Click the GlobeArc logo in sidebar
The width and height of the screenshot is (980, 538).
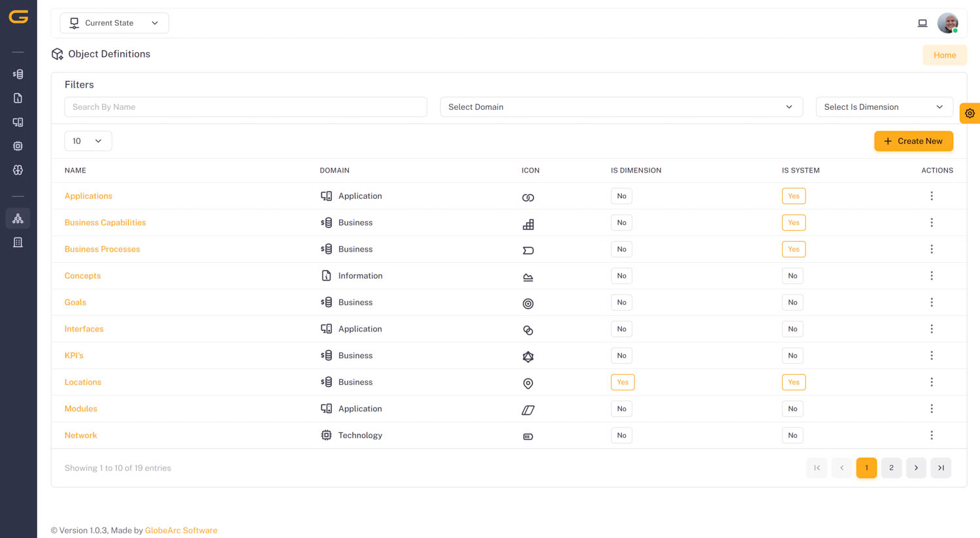(18, 18)
